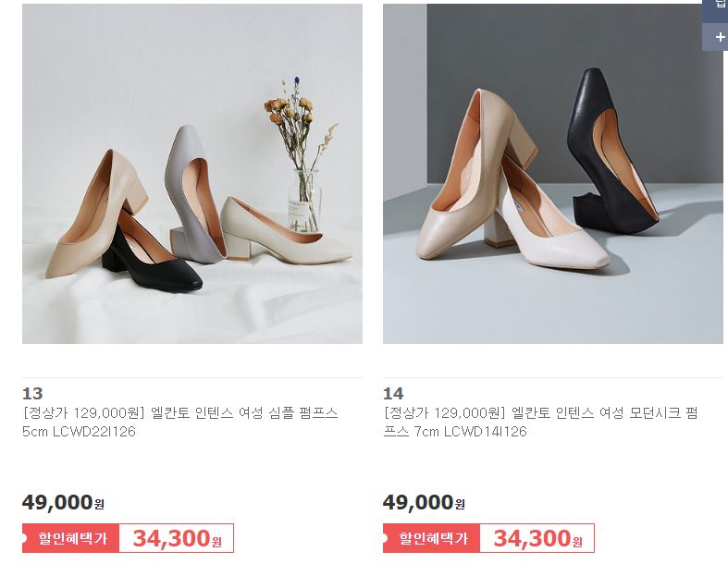Select the 34,300원 discount price of product 13
728x564 pixels.
point(177,538)
